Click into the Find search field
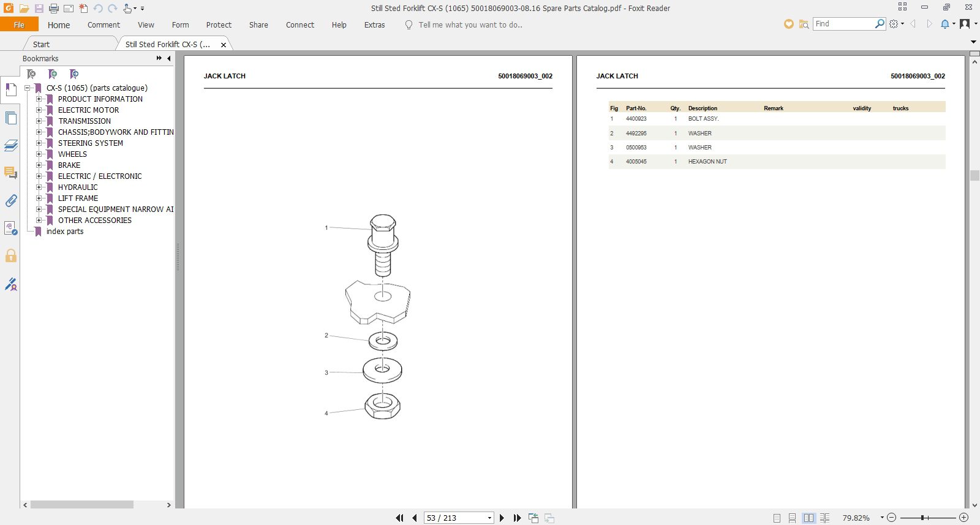 [843, 24]
